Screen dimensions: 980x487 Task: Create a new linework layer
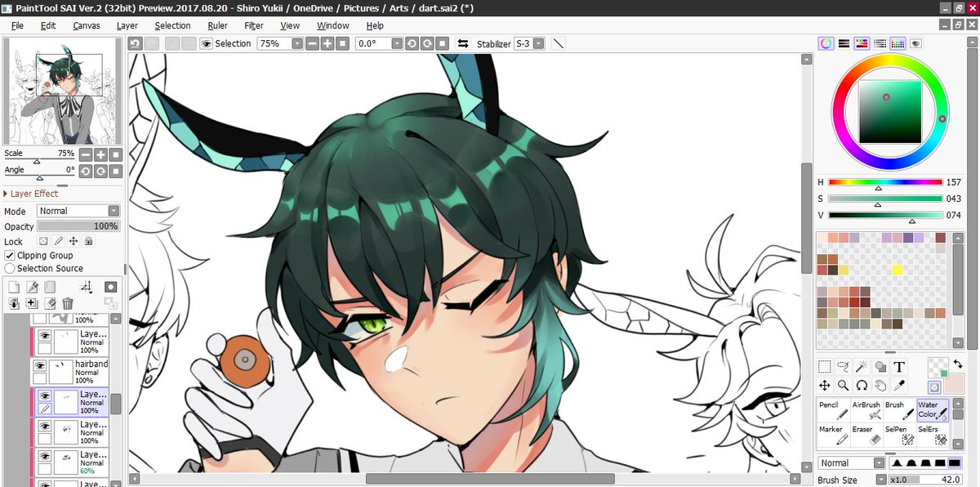32,287
